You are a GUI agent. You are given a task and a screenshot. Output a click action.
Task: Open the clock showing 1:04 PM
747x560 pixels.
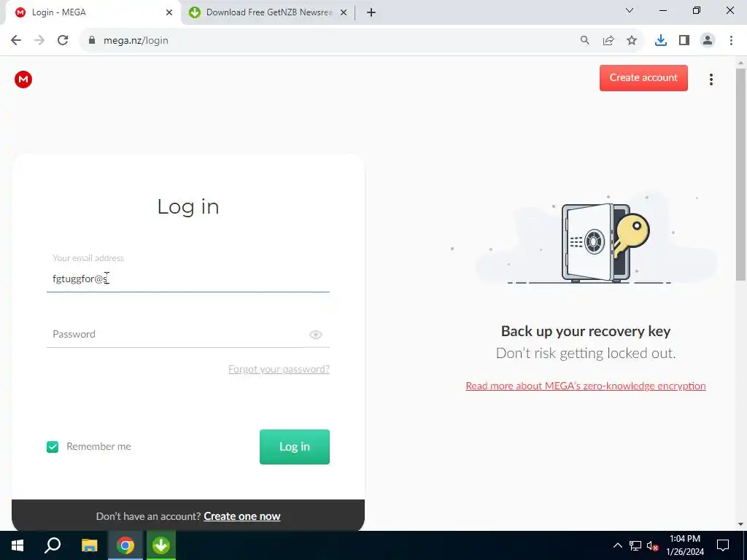click(x=685, y=545)
